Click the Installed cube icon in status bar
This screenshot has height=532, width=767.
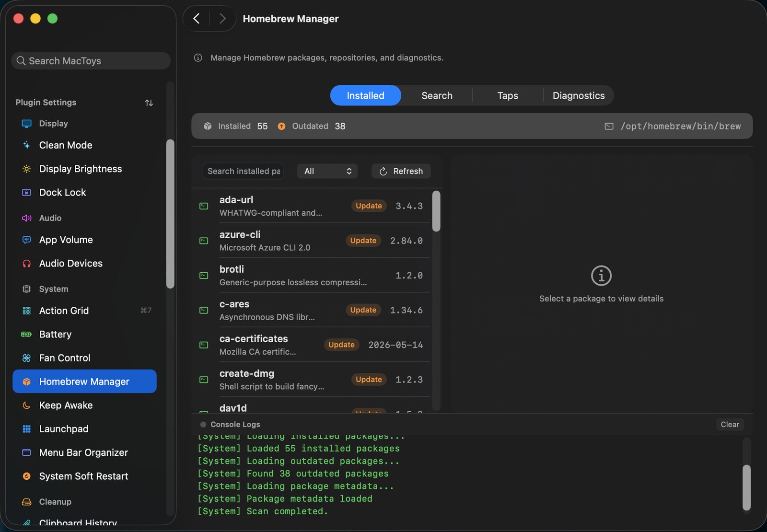point(208,126)
